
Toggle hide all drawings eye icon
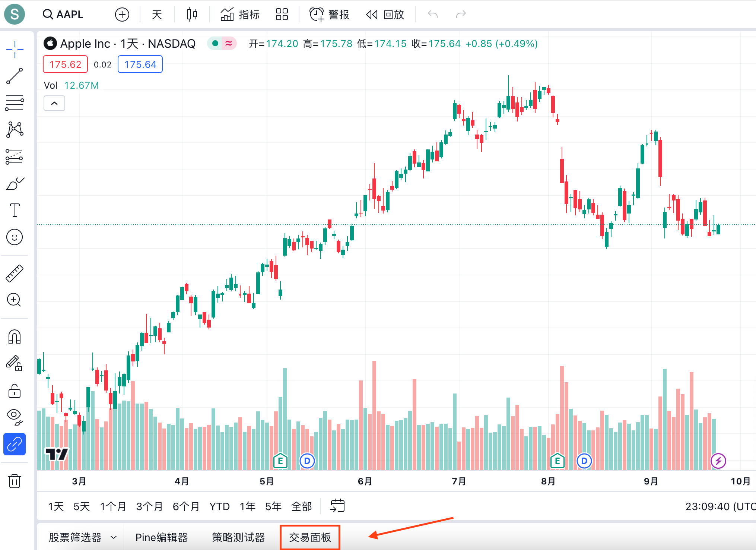click(15, 417)
